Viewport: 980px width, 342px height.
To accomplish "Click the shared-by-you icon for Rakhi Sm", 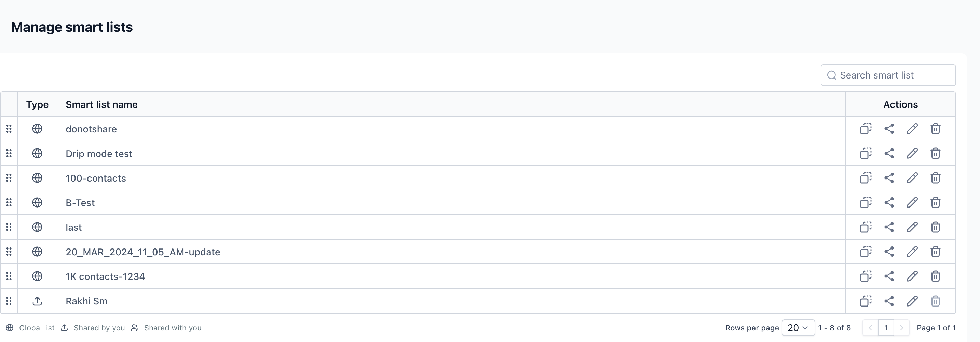I will pyautogui.click(x=37, y=301).
